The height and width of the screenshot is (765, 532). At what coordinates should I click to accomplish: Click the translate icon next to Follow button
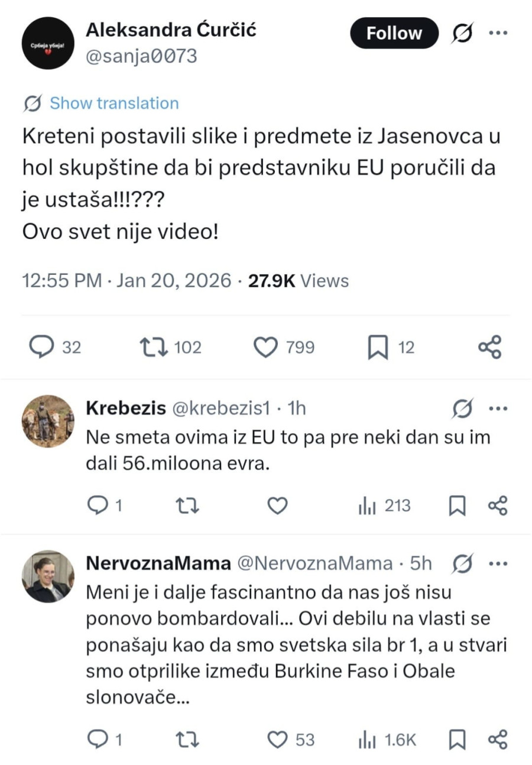[x=462, y=33]
